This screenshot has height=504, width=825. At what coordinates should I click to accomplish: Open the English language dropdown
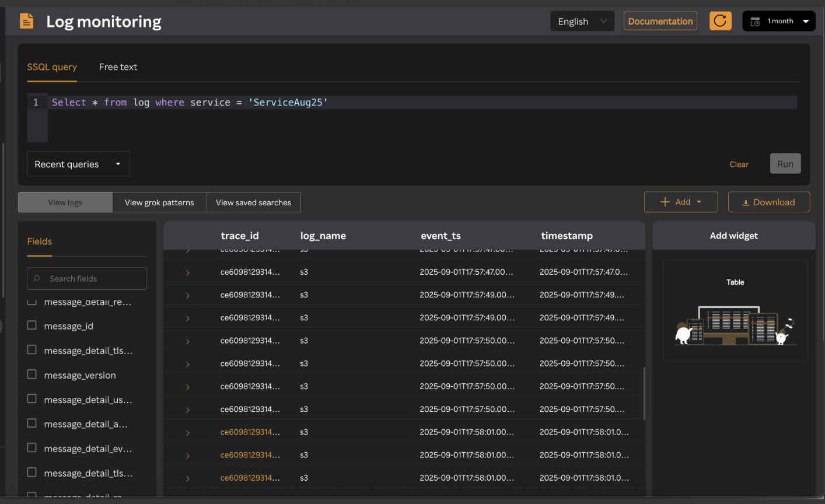[582, 22]
